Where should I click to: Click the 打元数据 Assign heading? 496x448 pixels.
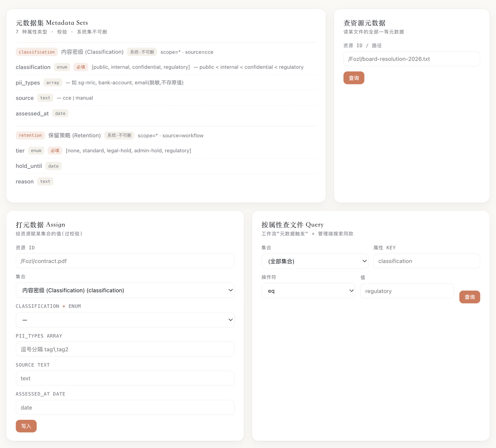click(40, 225)
